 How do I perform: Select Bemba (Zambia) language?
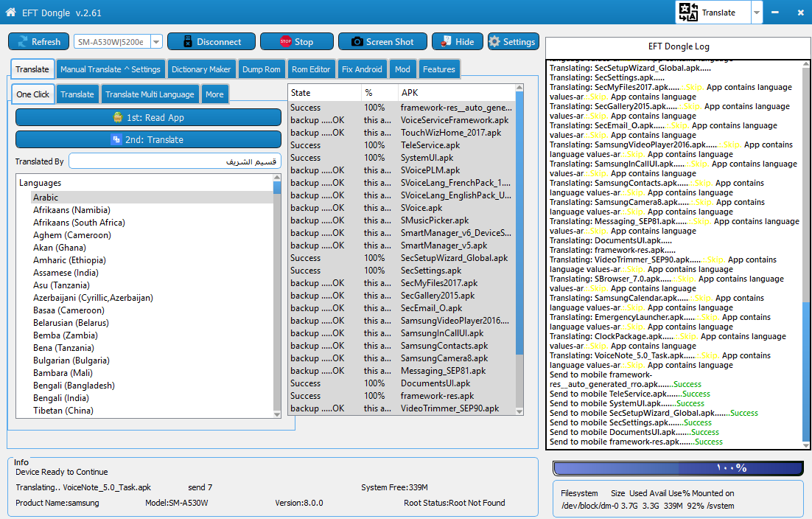[66, 335]
